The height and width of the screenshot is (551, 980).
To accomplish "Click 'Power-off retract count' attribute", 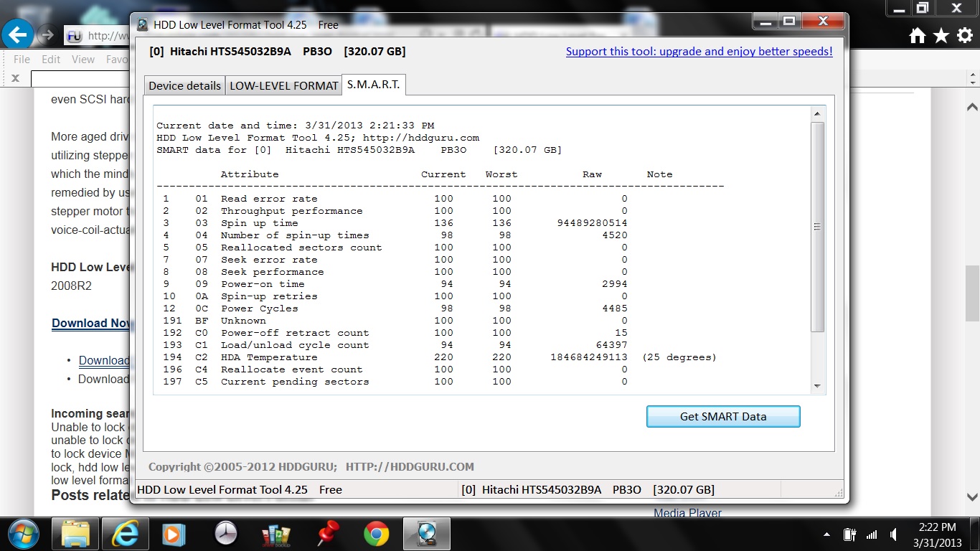I will pos(295,333).
